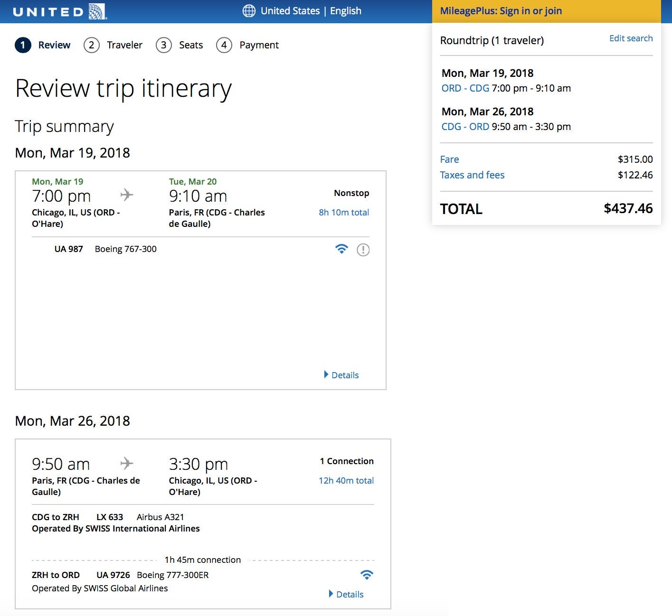Screen dimensions: 672x616
Task: Click step 1 Review circle icon
Action: [23, 45]
